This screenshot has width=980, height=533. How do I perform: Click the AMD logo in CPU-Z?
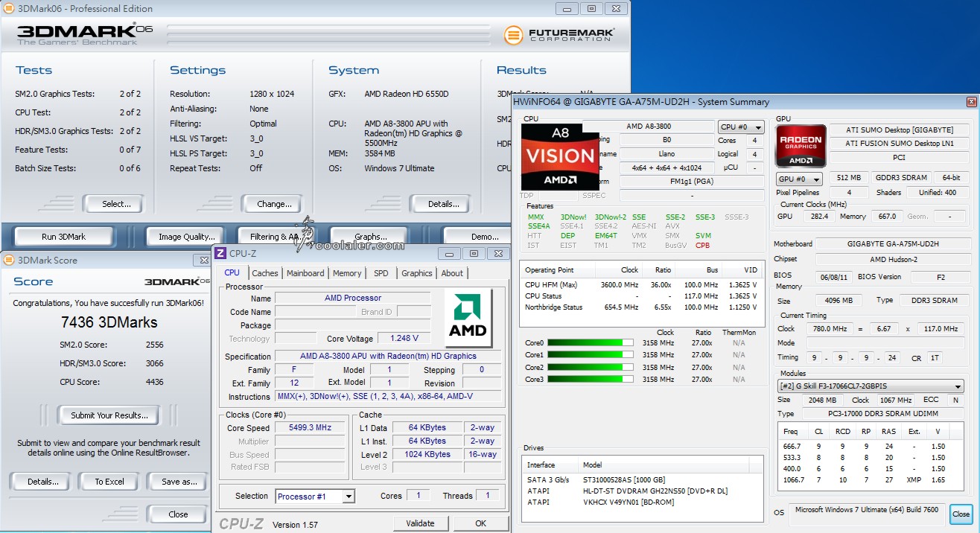(468, 319)
